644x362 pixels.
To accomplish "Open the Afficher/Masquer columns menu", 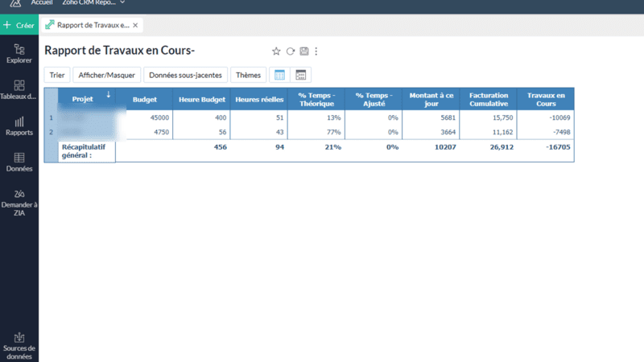I will click(106, 75).
